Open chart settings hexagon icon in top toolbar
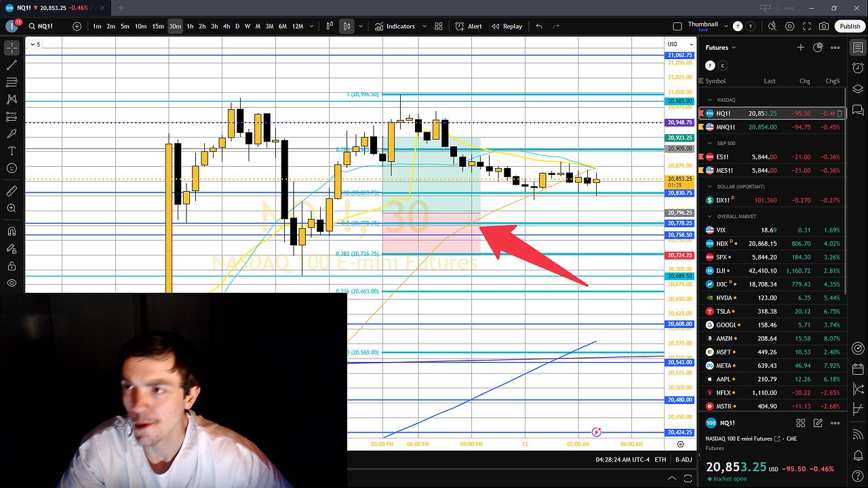This screenshot has height=488, width=868. (790, 26)
